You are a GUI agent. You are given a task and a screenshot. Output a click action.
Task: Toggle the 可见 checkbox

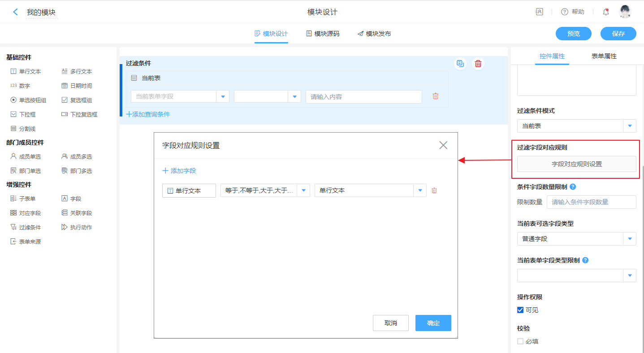(x=520, y=310)
